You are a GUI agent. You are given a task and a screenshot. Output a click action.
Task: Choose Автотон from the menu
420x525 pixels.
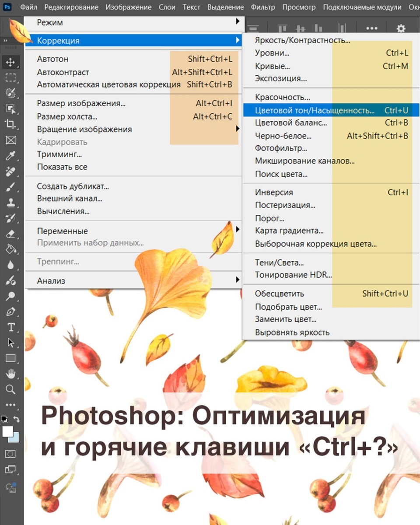(x=133, y=59)
